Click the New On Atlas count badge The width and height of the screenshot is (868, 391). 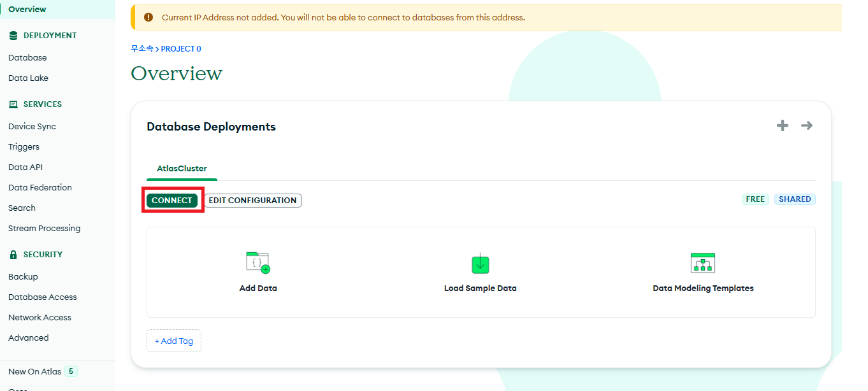pos(71,371)
